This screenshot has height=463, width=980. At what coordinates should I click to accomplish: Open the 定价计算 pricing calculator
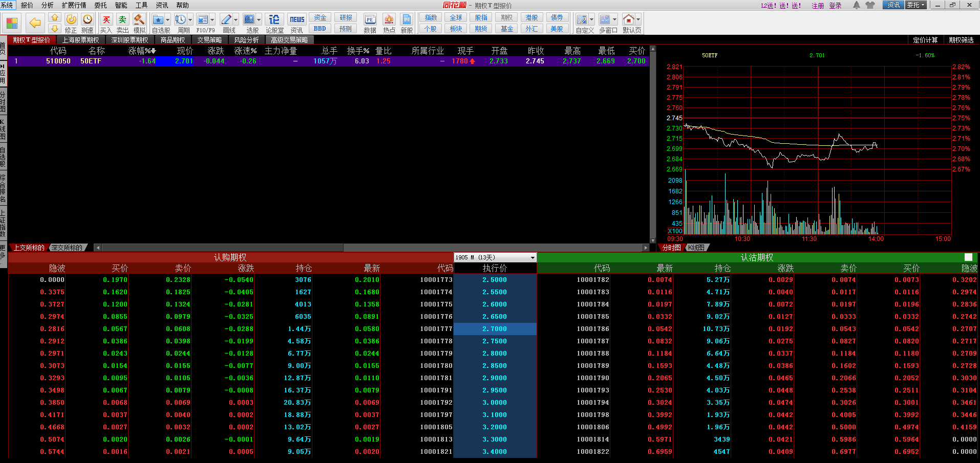[925, 40]
